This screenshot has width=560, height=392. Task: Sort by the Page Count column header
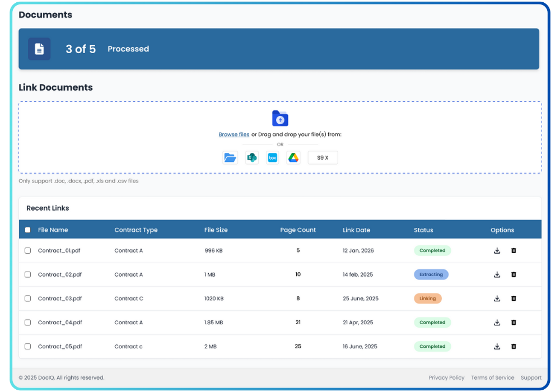[298, 230]
